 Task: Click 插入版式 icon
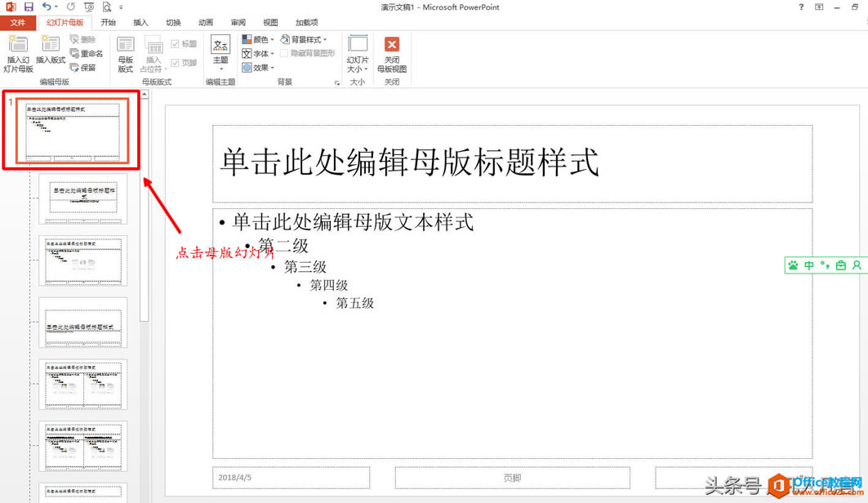click(x=51, y=50)
